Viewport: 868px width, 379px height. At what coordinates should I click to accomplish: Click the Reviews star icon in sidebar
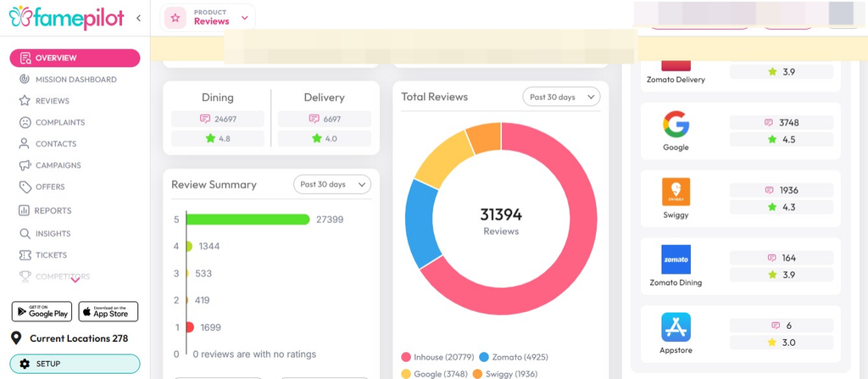(25, 101)
